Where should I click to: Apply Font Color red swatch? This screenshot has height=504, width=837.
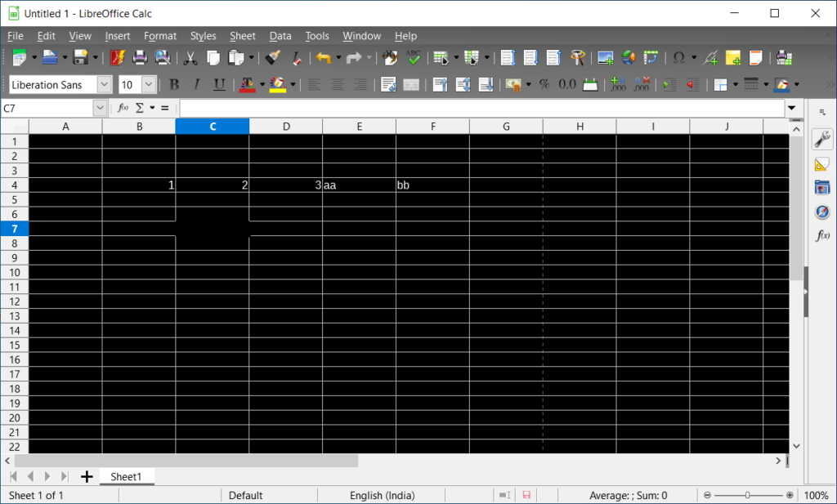[247, 84]
